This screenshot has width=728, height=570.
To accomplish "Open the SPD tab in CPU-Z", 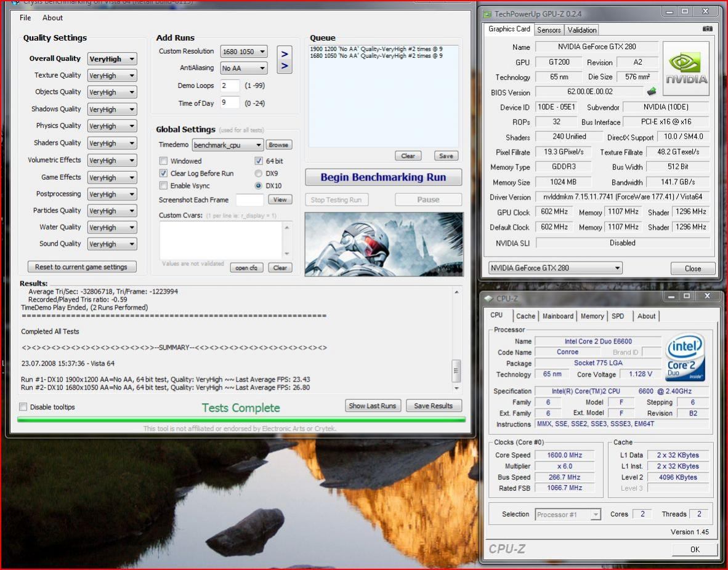I will [x=618, y=316].
